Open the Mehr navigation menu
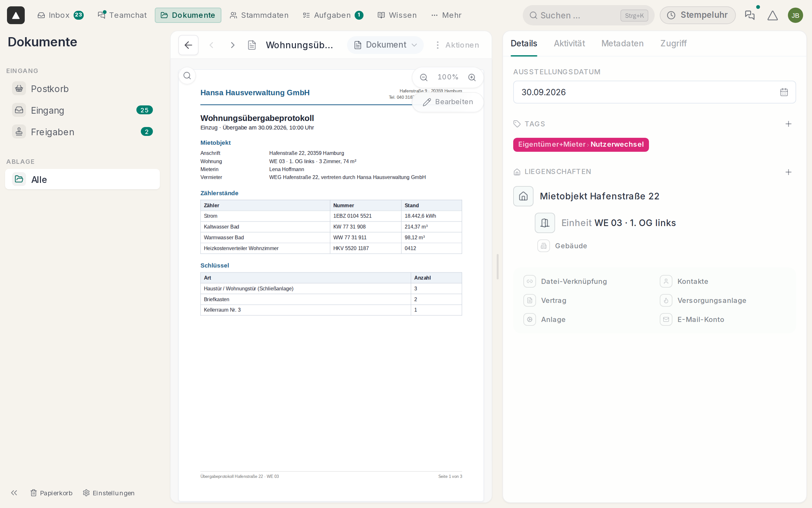 [x=447, y=15]
